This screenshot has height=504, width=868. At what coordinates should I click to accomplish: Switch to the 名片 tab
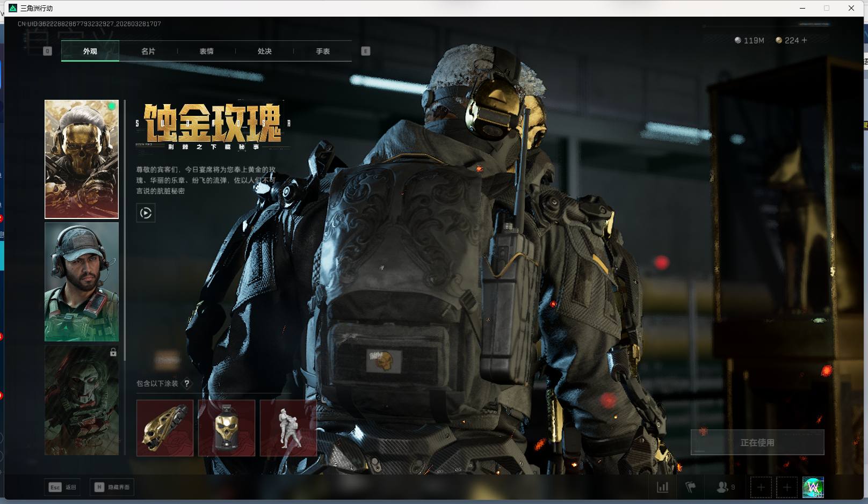[148, 51]
